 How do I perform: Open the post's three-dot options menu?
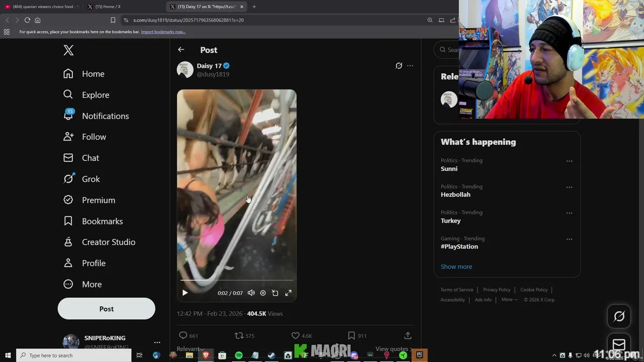410,66
